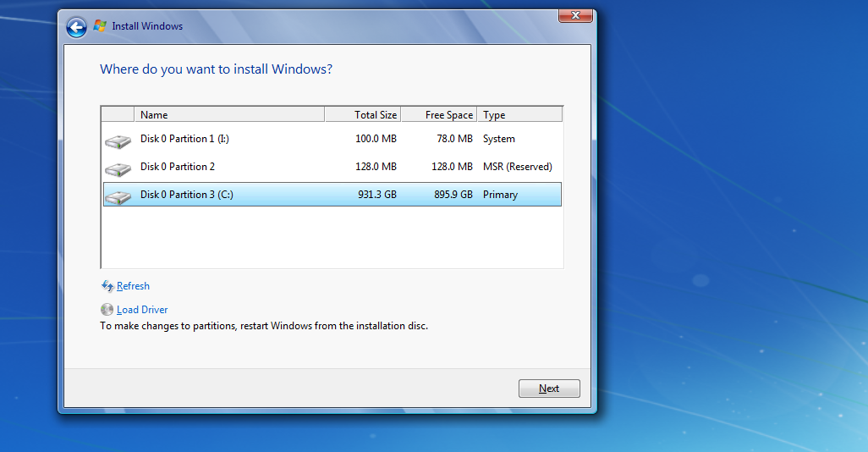Click empty area of partition list

click(x=332, y=238)
